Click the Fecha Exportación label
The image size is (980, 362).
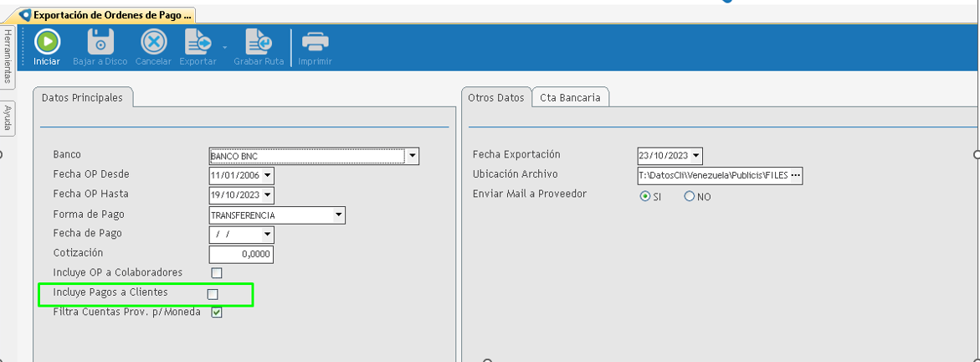click(x=516, y=154)
